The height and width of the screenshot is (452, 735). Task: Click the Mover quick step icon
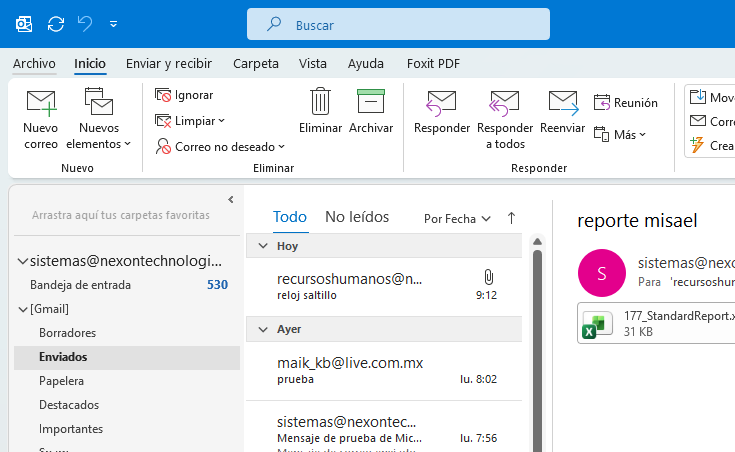(698, 97)
